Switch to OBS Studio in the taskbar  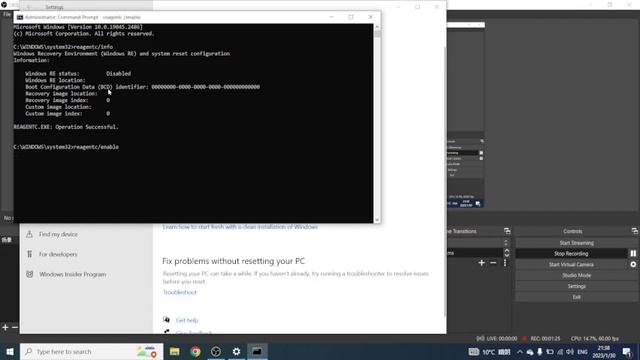216,351
